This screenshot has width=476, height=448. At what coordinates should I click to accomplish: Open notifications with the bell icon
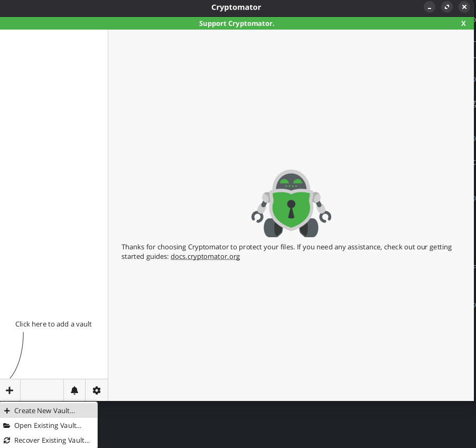74,390
